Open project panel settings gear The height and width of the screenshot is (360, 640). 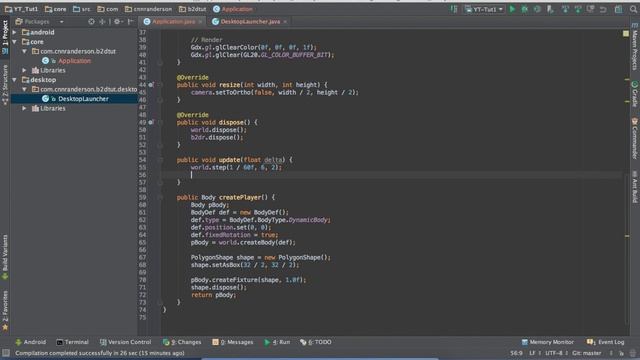pyautogui.click(x=118, y=22)
